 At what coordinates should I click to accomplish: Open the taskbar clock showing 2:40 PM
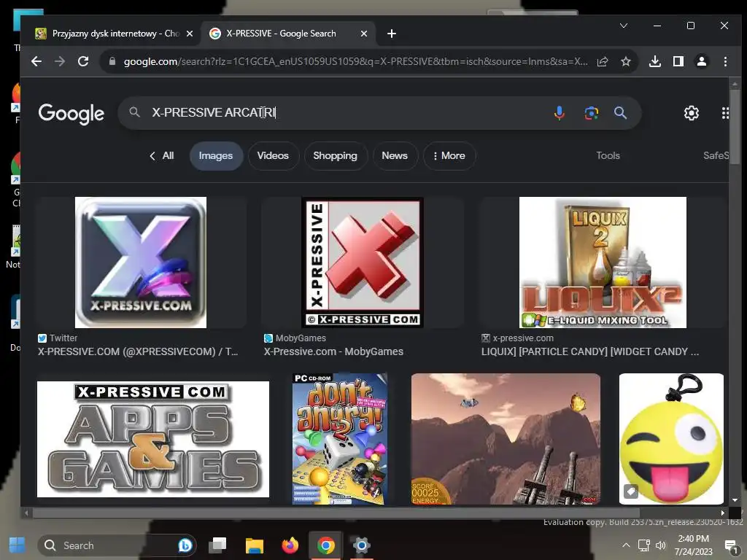point(693,545)
